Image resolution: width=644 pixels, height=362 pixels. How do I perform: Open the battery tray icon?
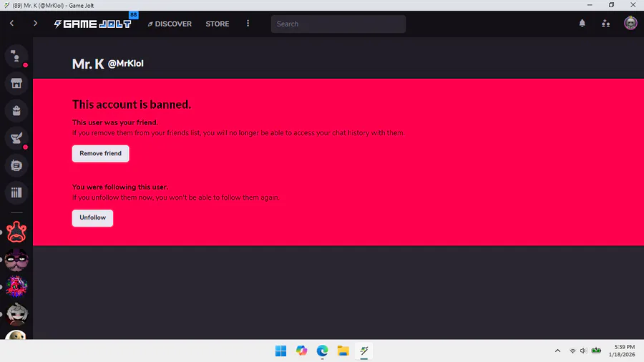click(596, 351)
